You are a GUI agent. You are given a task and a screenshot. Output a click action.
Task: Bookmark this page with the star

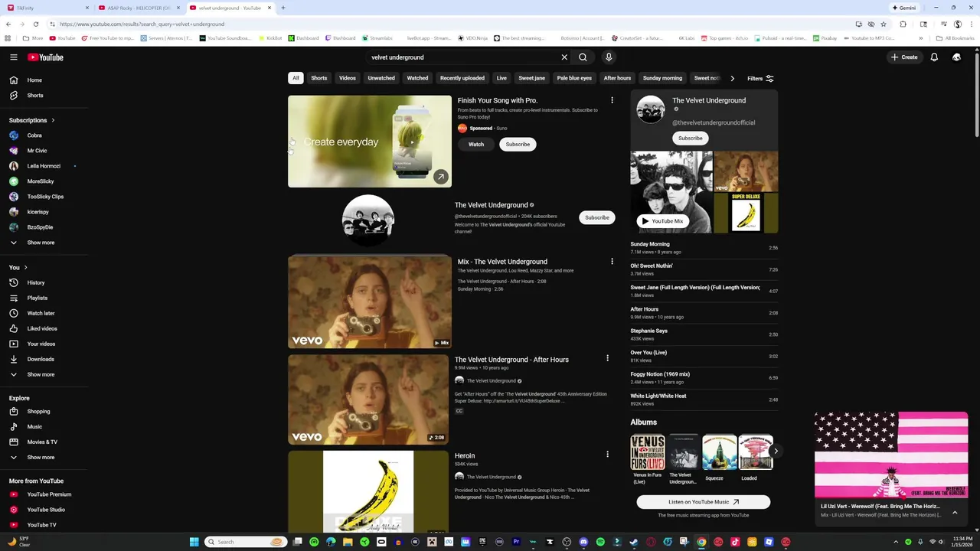pos(883,24)
